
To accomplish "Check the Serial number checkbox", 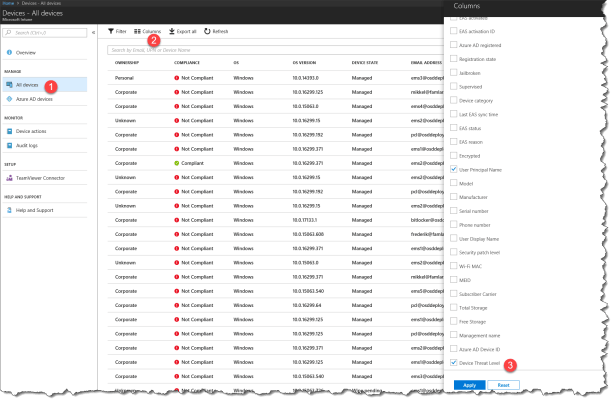I will click(454, 211).
